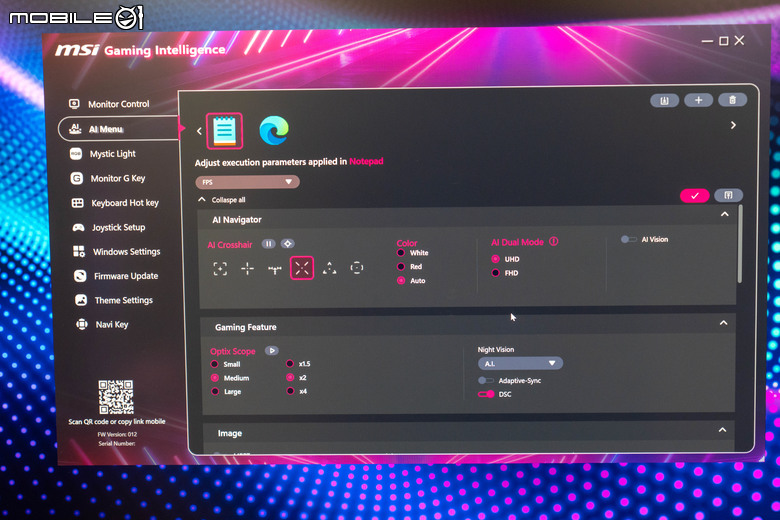The width and height of the screenshot is (780, 520).
Task: Open the Night Vision A.I. dropdown
Action: [x=520, y=364]
